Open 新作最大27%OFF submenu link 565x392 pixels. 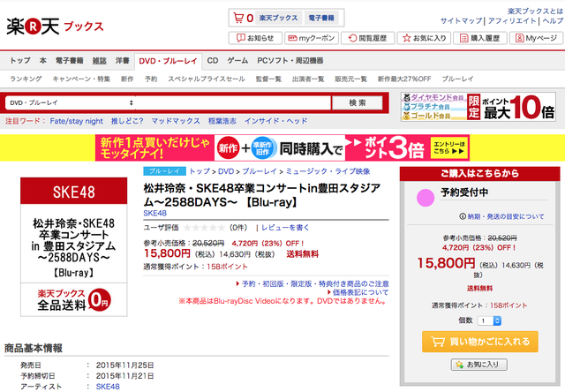[x=404, y=79]
